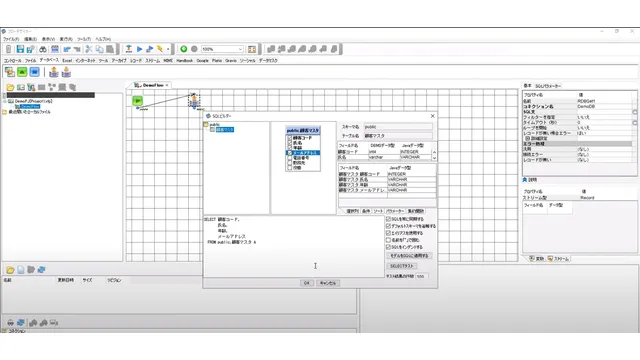Screen dimensions: 640x360
Task: Select the 顧客マスタ table in tree
Action: [224, 129]
